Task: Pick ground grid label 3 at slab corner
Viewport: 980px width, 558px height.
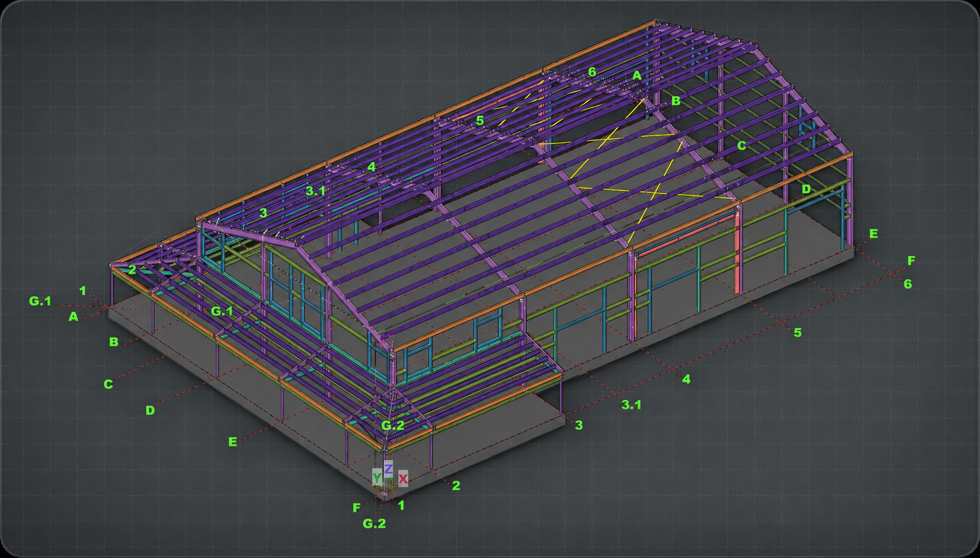Action: (579, 425)
